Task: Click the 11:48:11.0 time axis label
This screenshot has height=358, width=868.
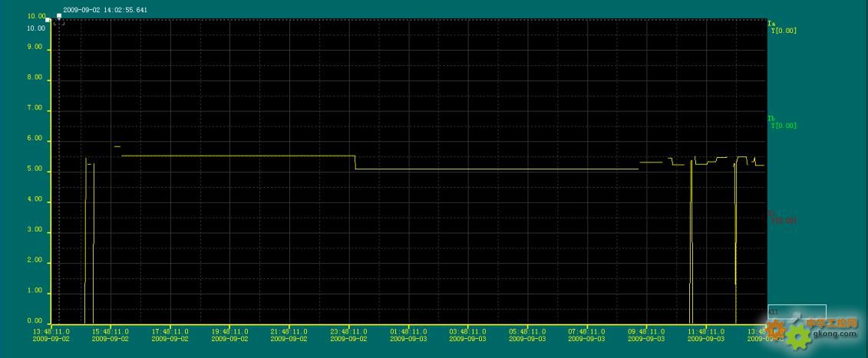Action: point(706,331)
